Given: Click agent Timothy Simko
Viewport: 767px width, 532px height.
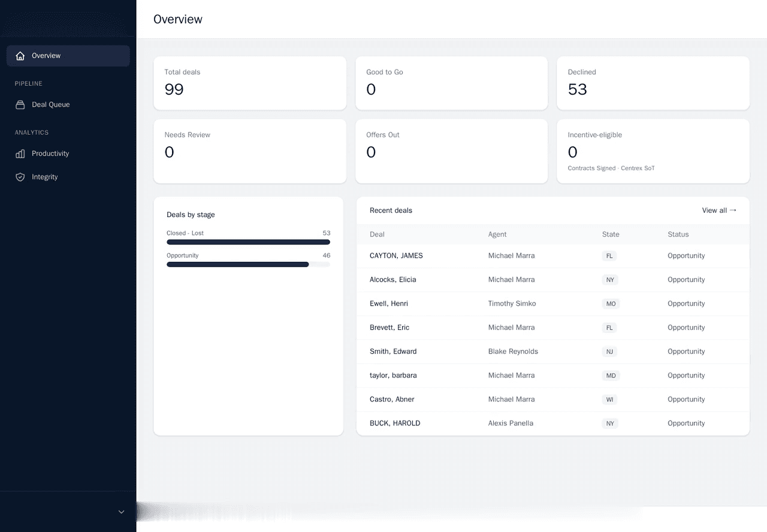Looking at the screenshot, I should [x=512, y=304].
